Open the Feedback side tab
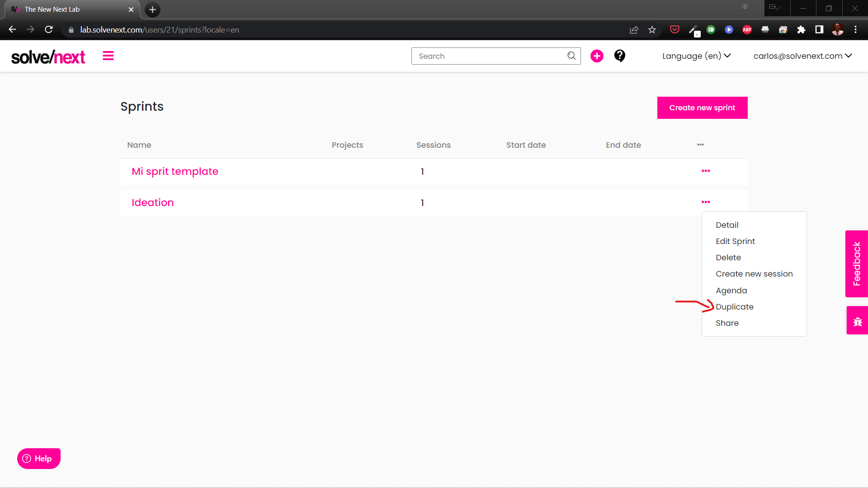 (856, 264)
